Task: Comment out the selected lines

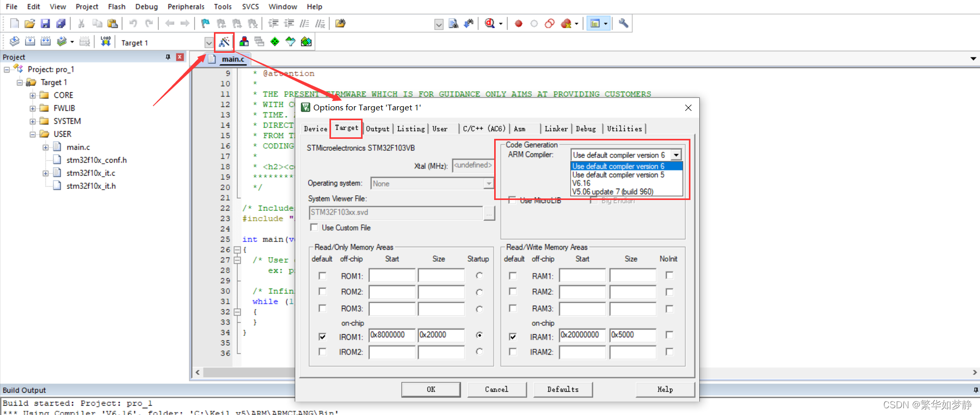Action: tap(305, 23)
